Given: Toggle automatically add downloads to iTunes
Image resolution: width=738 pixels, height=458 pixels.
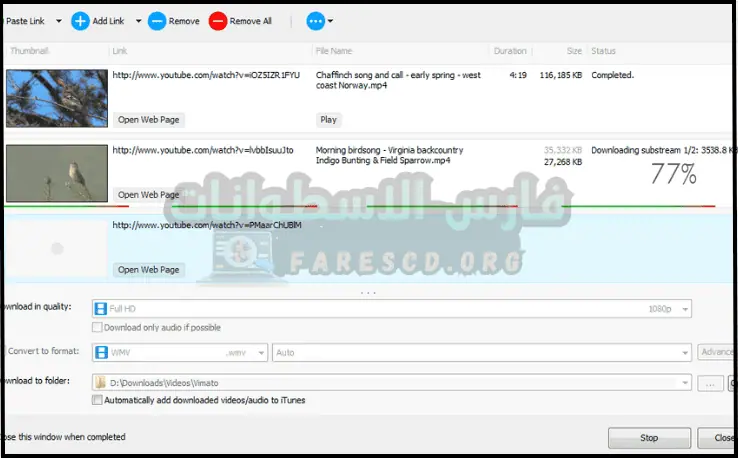Looking at the screenshot, I should click(x=97, y=400).
